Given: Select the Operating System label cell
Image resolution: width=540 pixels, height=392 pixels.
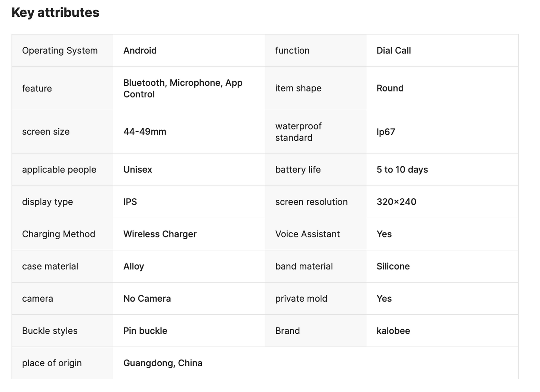Looking at the screenshot, I should (x=60, y=51).
